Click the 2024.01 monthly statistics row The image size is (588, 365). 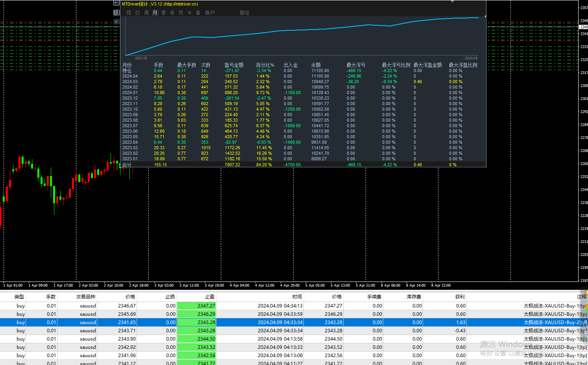click(x=303, y=93)
